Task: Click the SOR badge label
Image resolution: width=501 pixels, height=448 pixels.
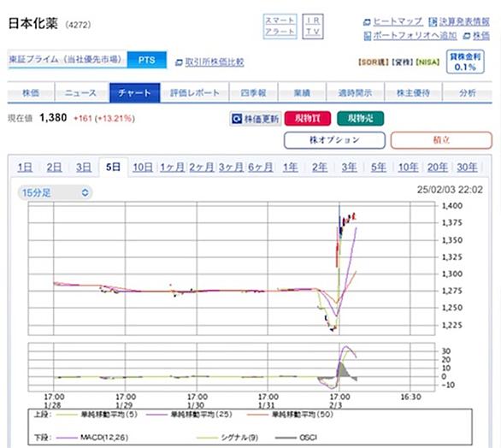Action: [374, 62]
